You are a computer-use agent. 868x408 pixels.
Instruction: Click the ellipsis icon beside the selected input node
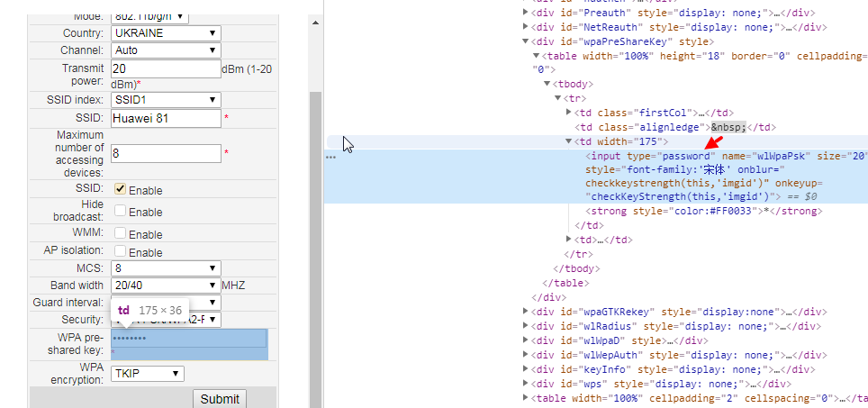pyautogui.click(x=330, y=157)
